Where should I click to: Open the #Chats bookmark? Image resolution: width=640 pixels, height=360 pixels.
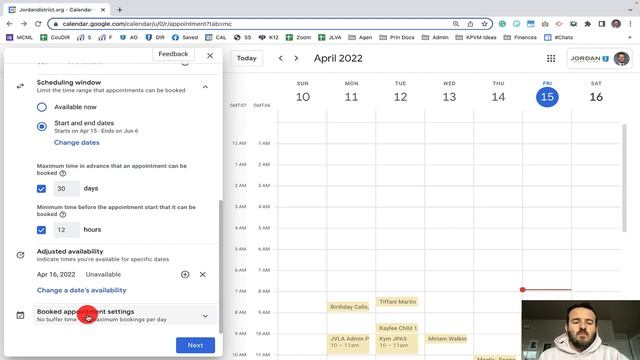559,37
